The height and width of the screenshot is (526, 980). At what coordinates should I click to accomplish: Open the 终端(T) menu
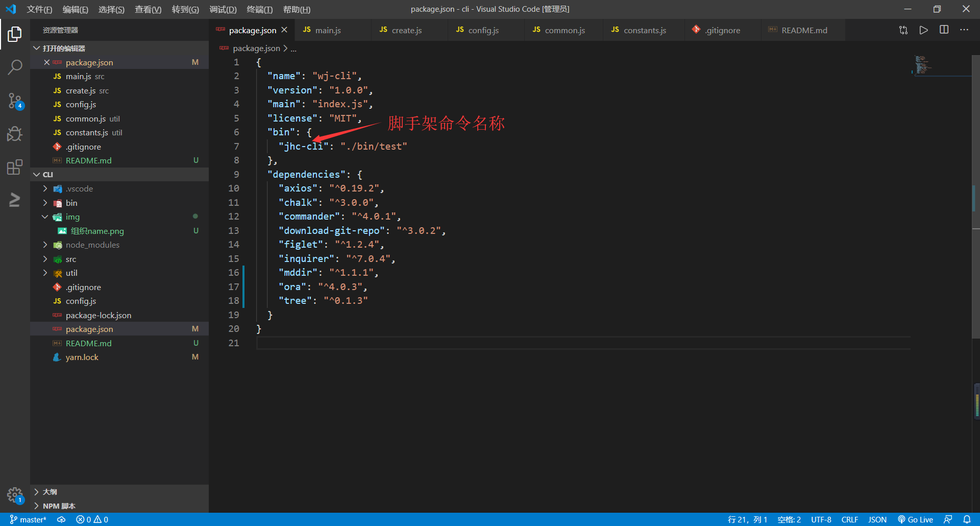click(x=259, y=9)
